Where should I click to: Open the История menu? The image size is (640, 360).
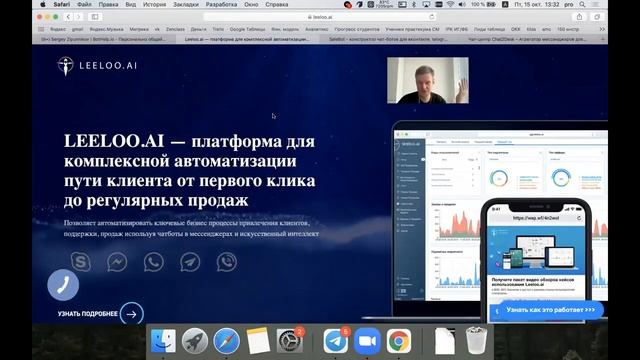pos(154,4)
